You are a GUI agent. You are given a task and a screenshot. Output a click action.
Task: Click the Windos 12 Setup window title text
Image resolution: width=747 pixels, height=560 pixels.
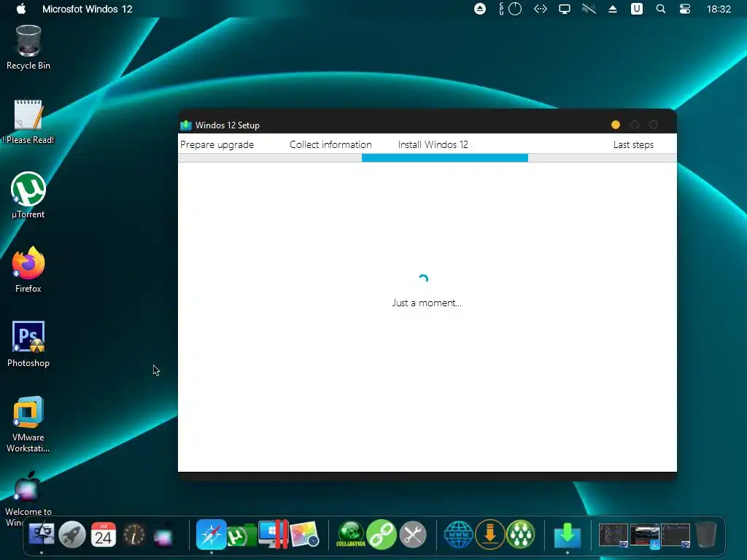228,125
